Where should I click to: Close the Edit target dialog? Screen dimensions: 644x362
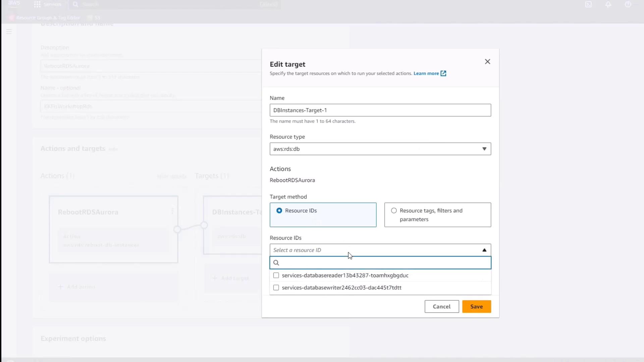tap(487, 62)
